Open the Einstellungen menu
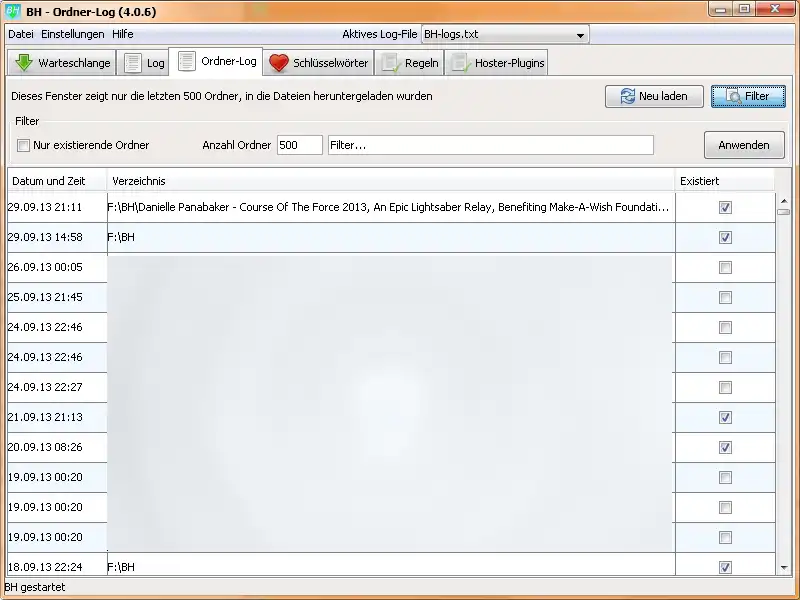Screen dimensions: 800x600 point(72,34)
